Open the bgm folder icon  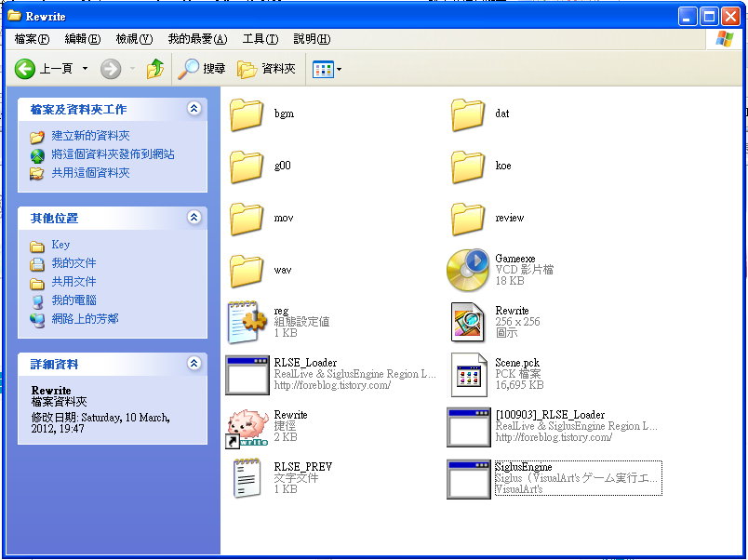click(247, 114)
